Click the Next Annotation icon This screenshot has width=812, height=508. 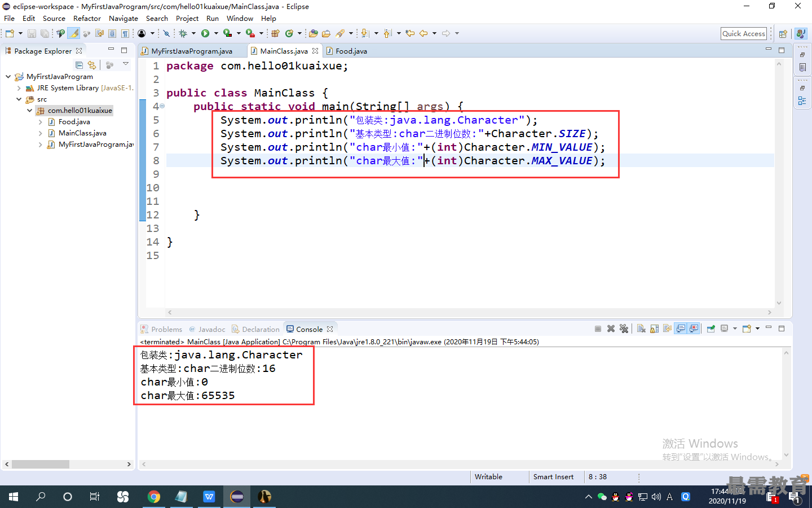[365, 33]
